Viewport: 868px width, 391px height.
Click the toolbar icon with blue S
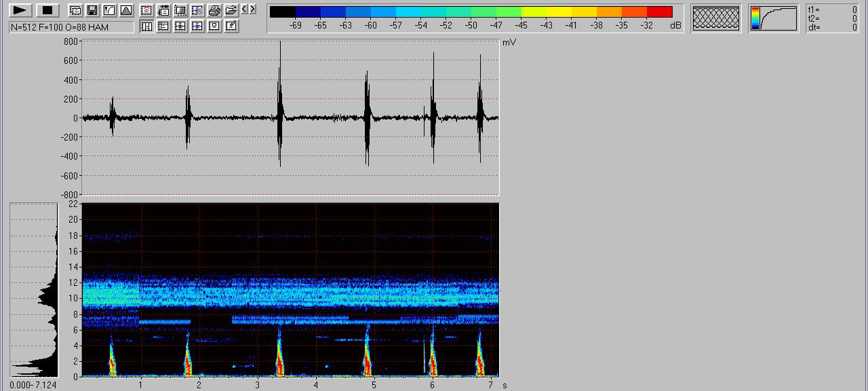[x=197, y=10]
